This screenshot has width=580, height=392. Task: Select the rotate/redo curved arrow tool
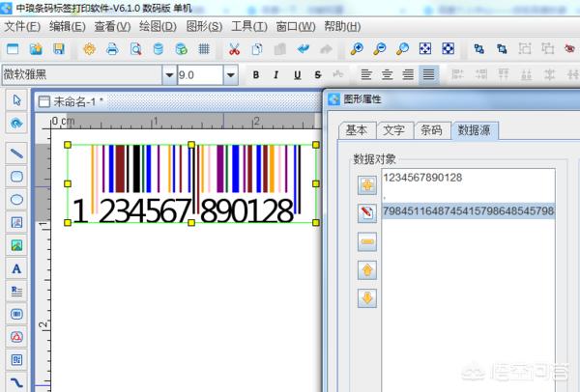[x=16, y=123]
